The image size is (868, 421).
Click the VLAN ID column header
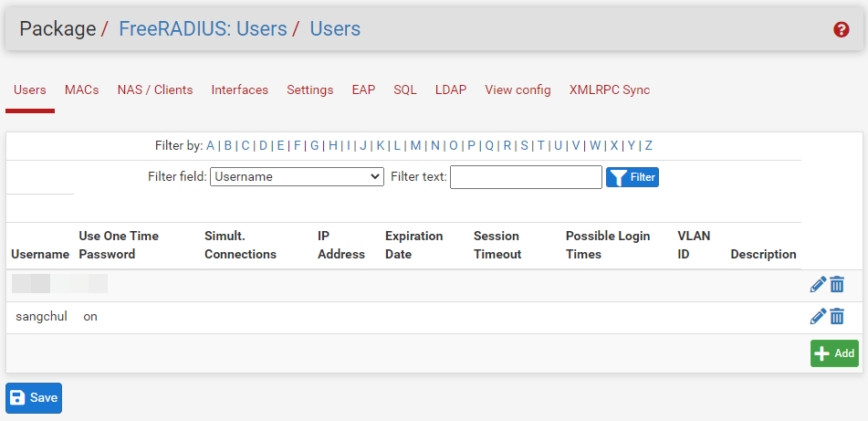click(694, 246)
